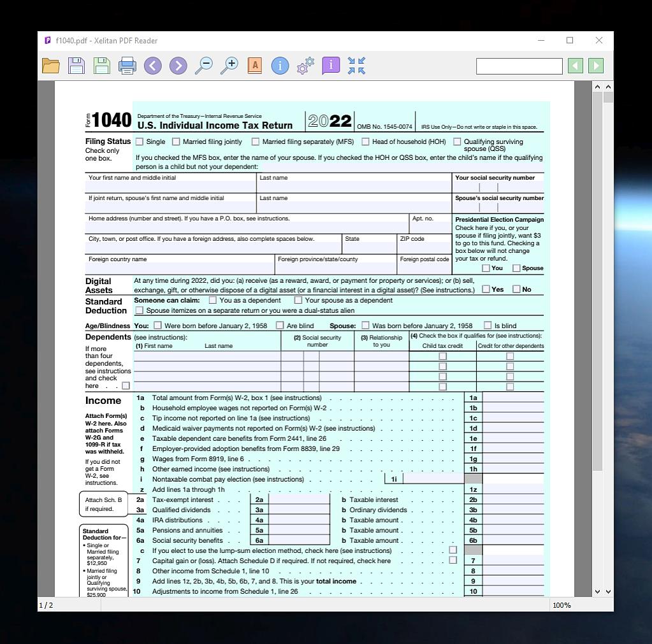Image resolution: width=652 pixels, height=644 pixels.
Task: Check 'Your spouse as a dependent' box
Action: click(x=298, y=300)
